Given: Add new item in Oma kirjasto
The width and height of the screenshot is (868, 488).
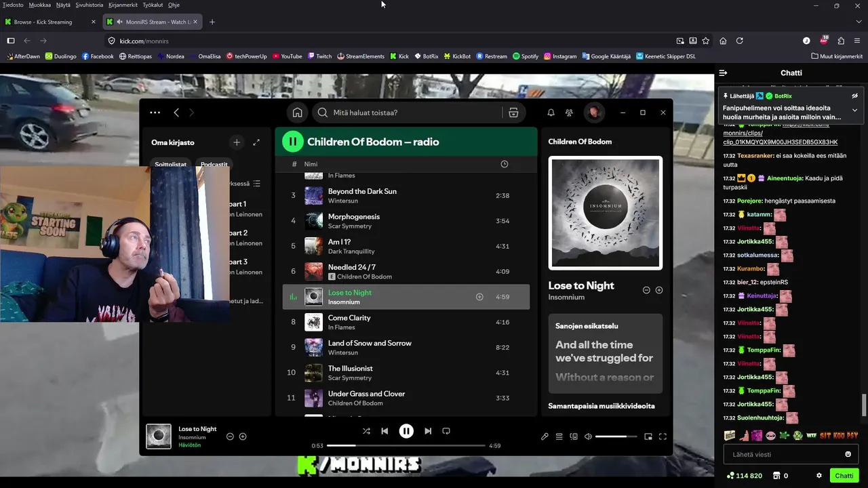Looking at the screenshot, I should click(237, 142).
